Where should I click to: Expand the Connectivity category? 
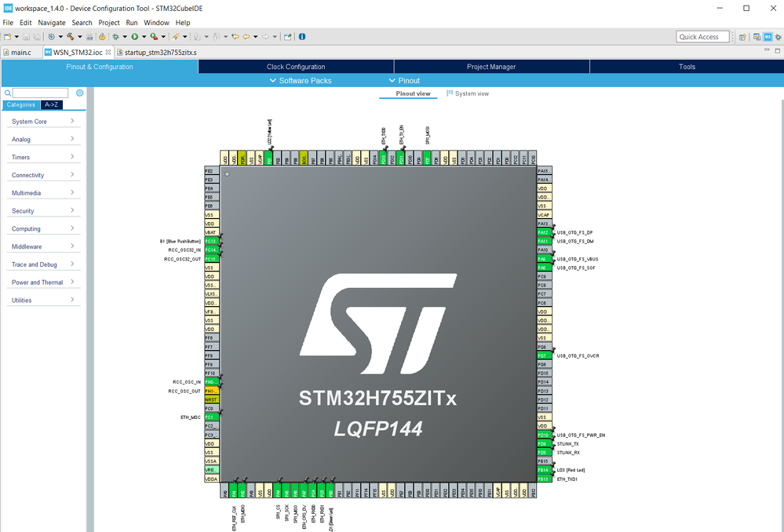[x=43, y=176]
